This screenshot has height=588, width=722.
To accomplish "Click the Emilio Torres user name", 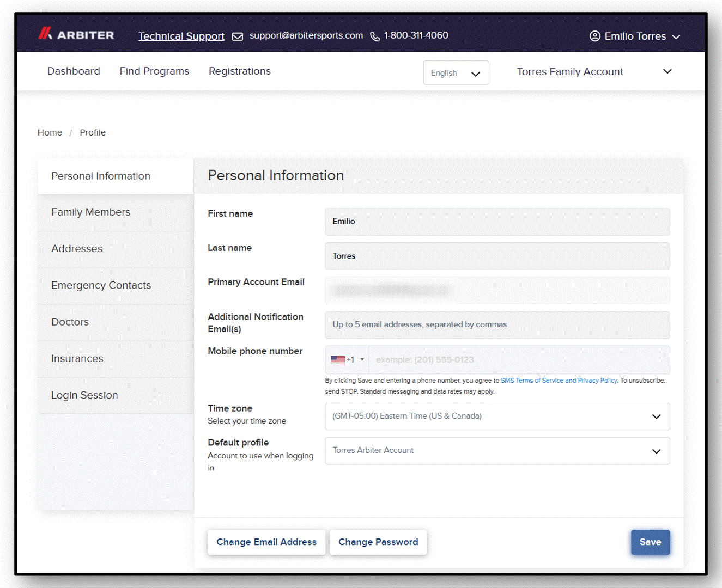I will (x=635, y=36).
